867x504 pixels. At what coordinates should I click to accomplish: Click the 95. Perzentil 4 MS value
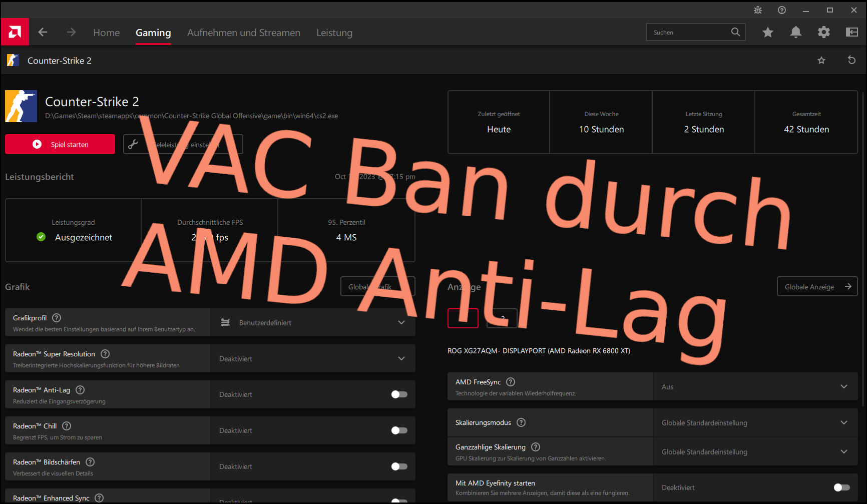346,237
